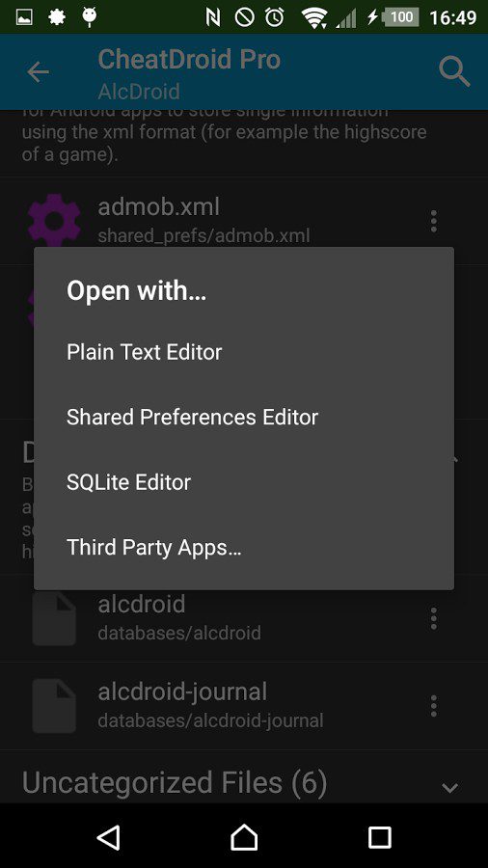
Task: Open overflow menu for alcdroid database
Action: click(434, 618)
